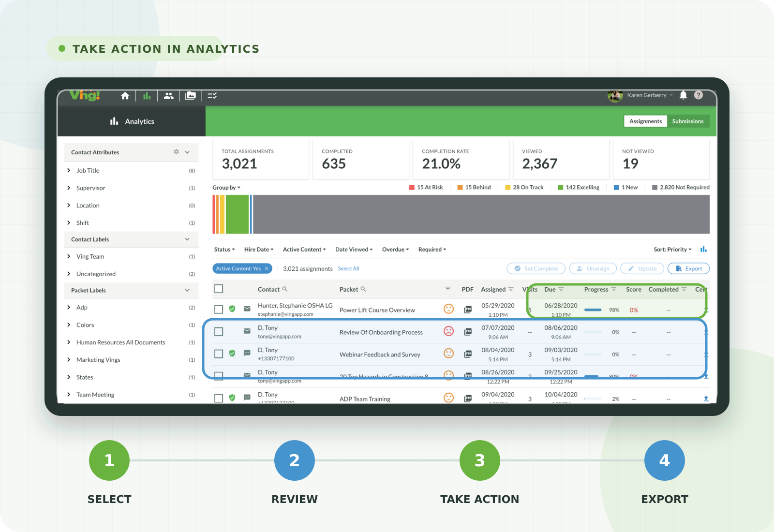Click the green Excelling segment in the chart
The image size is (774, 532).
[x=237, y=214]
